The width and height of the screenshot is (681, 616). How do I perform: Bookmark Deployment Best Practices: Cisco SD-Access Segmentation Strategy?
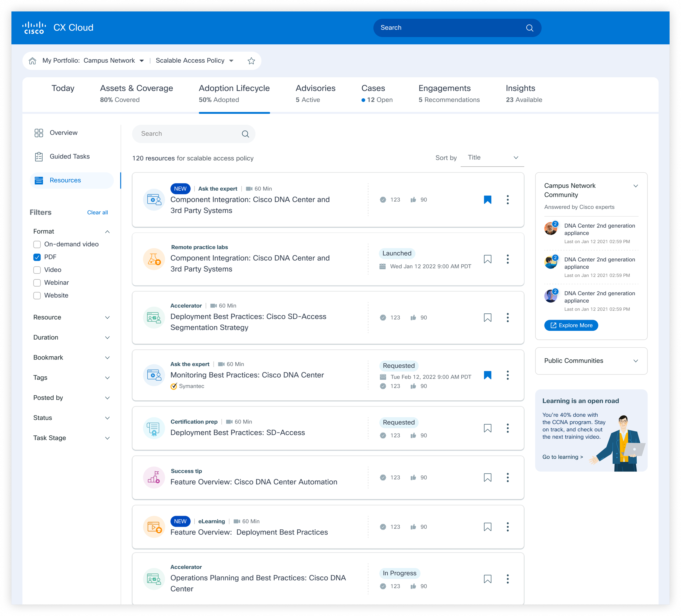click(x=487, y=318)
